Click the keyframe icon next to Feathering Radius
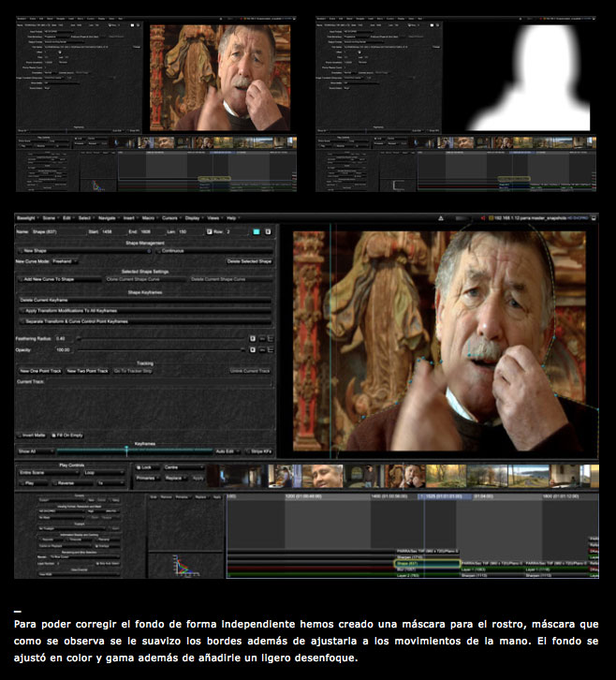This screenshot has height=680, width=616. 253,337
